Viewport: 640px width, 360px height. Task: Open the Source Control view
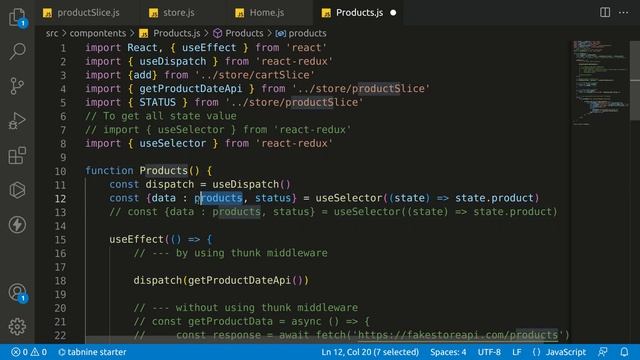[17, 86]
